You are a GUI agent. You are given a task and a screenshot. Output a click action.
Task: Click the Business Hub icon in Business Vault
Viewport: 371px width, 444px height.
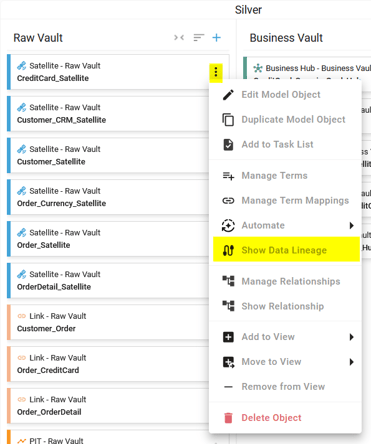click(258, 68)
